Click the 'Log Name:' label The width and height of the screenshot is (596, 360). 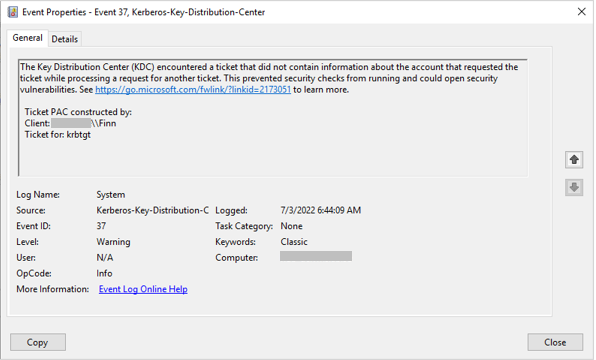click(x=38, y=195)
